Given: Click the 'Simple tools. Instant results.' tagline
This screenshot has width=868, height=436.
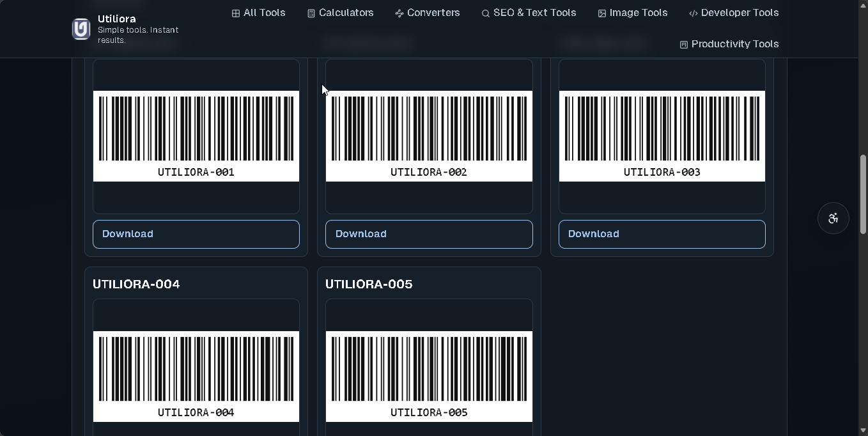Looking at the screenshot, I should tap(138, 35).
